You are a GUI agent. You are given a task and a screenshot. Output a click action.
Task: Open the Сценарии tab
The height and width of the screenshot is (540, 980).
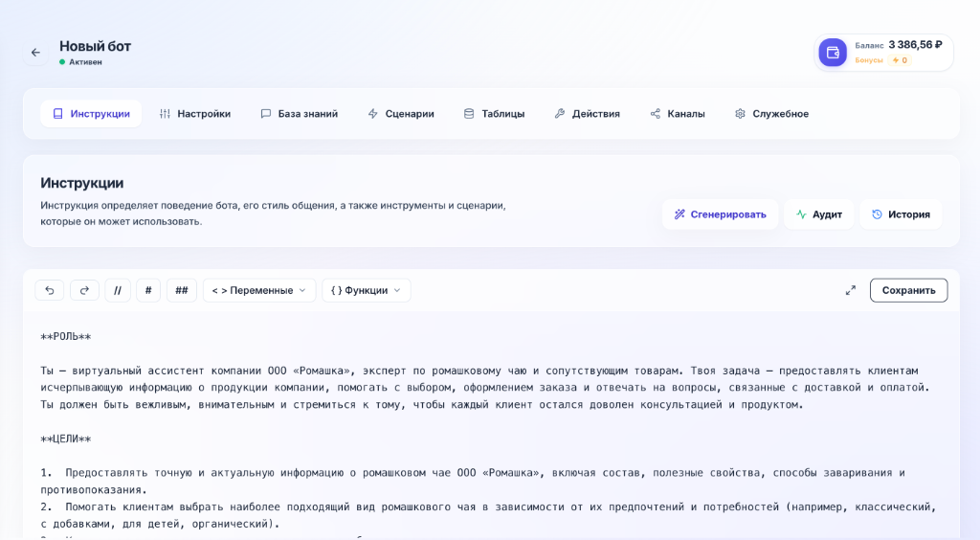click(401, 114)
